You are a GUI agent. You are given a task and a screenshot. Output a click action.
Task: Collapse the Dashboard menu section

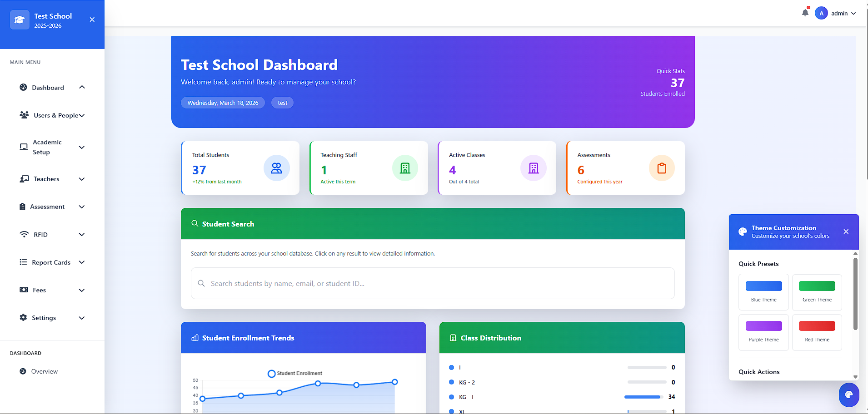pos(82,87)
